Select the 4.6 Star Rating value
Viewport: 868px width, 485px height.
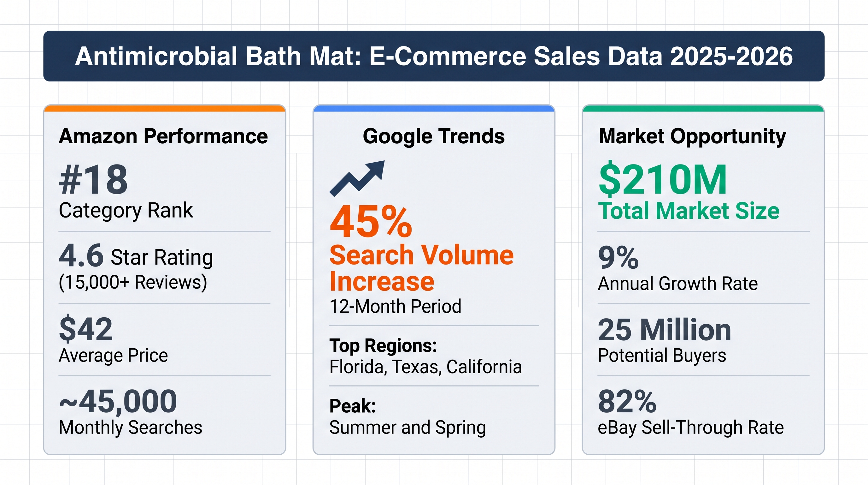tap(136, 256)
